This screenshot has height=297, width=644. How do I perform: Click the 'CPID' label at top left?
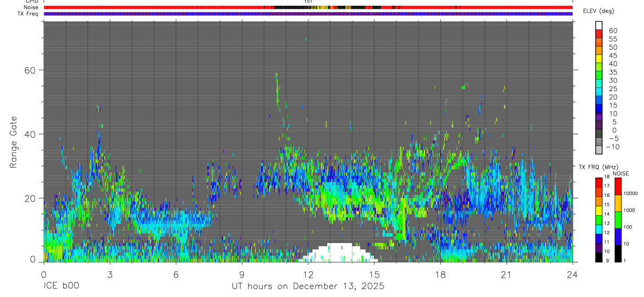31,2
